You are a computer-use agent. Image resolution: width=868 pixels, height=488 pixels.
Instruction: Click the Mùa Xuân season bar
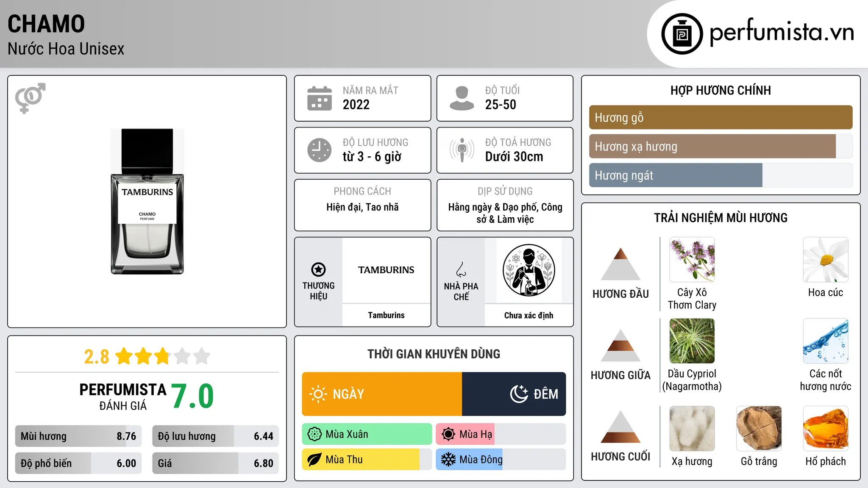(x=367, y=434)
